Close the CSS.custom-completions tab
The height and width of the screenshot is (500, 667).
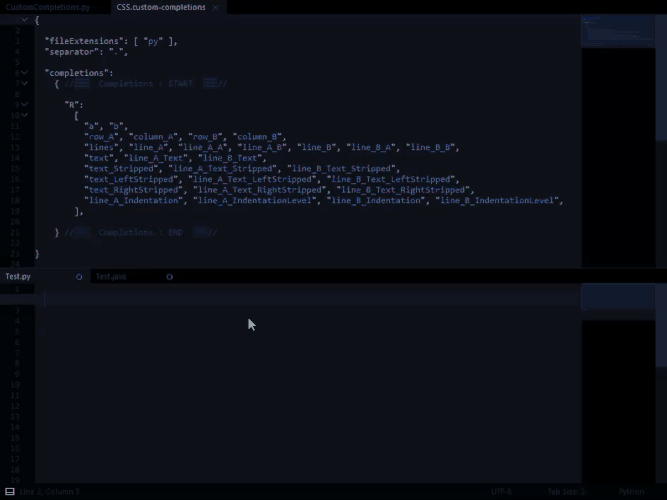[216, 8]
